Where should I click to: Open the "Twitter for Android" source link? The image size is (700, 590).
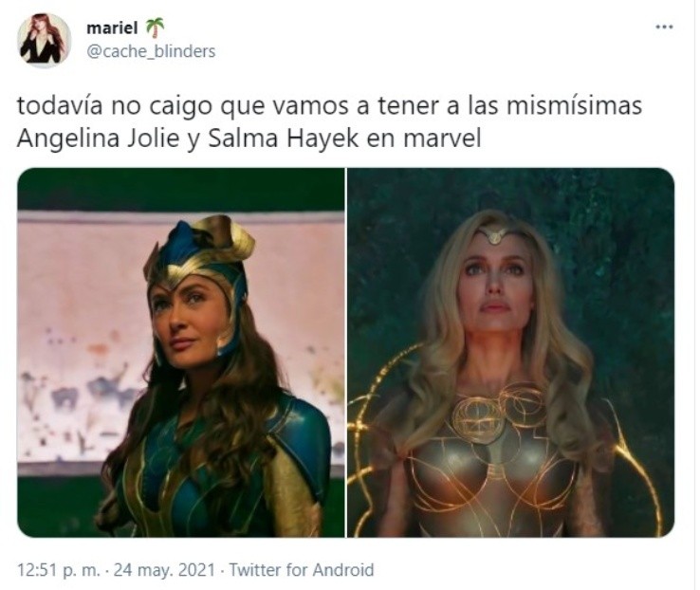(x=302, y=570)
